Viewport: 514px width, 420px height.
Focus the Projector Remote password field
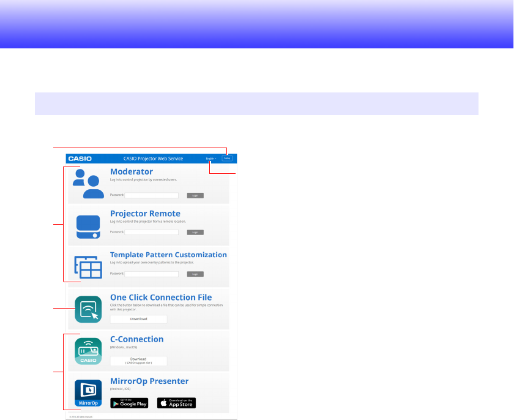152,232
